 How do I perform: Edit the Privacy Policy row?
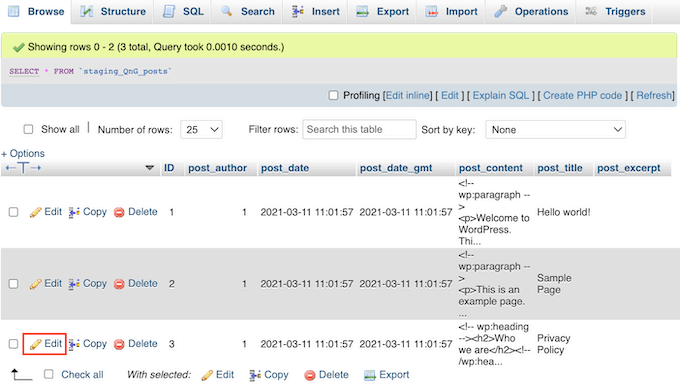pyautogui.click(x=45, y=344)
